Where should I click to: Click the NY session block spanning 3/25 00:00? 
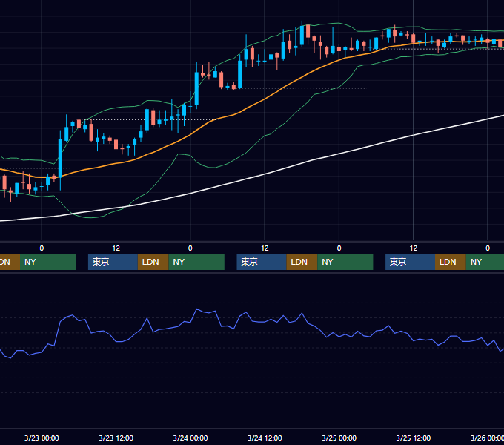[345, 262]
